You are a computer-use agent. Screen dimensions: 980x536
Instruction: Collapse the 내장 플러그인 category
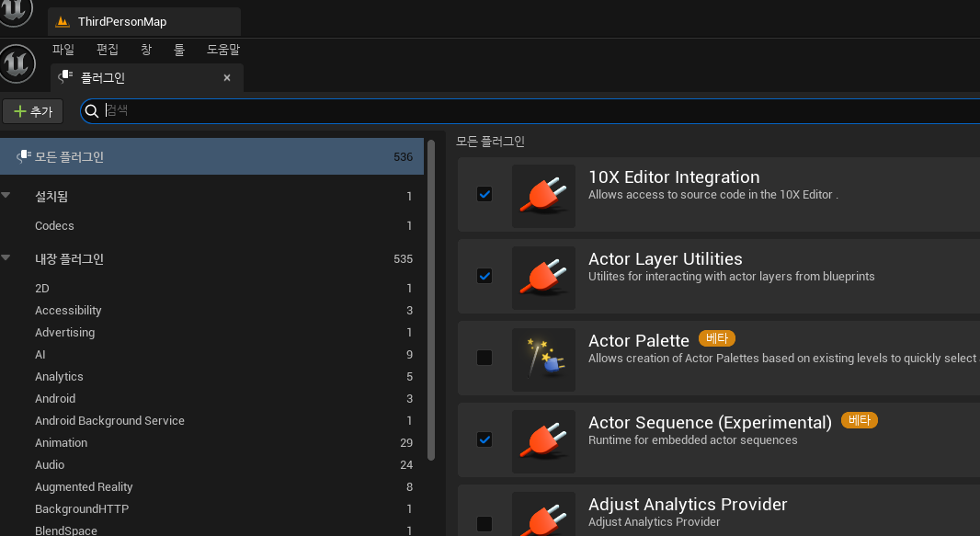pyautogui.click(x=6, y=258)
